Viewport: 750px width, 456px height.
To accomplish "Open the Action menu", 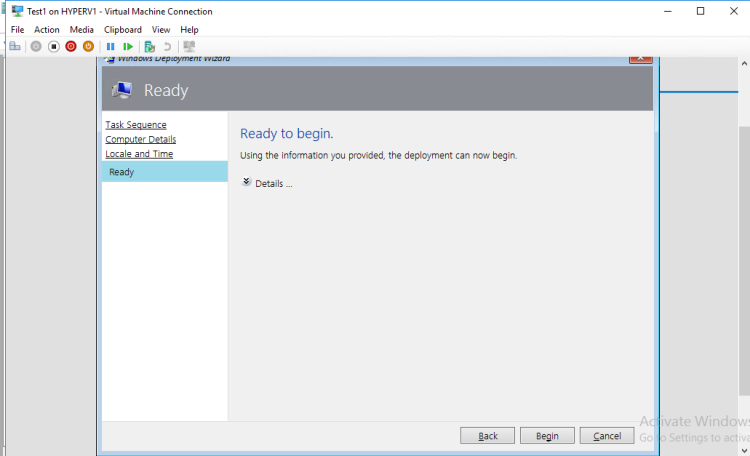I will [x=47, y=30].
